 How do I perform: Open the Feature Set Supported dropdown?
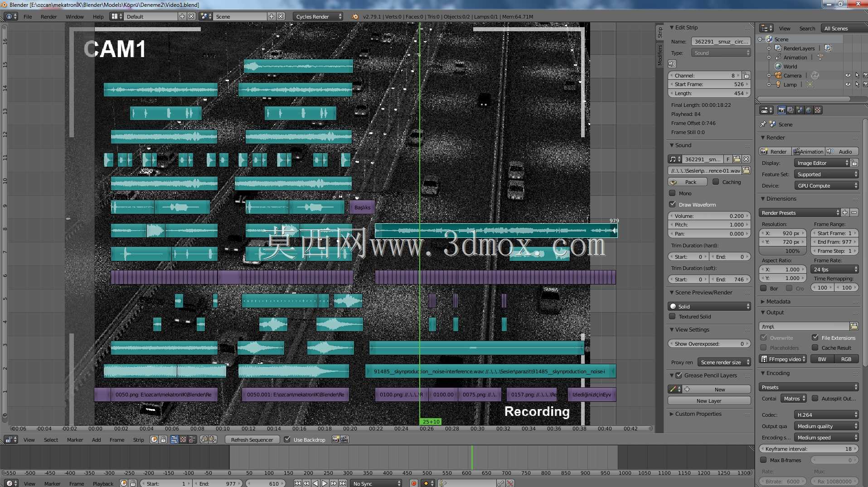point(826,174)
